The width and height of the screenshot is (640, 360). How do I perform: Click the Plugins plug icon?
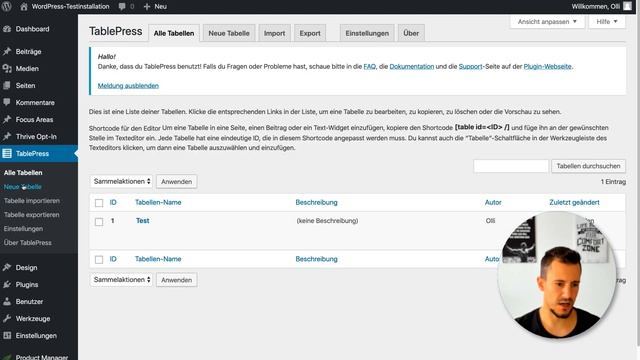pos(7,284)
